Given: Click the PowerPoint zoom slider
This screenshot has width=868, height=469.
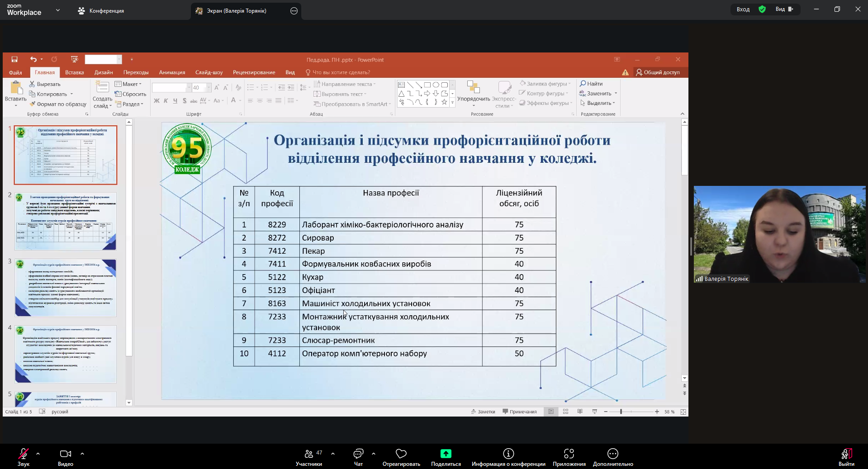Looking at the screenshot, I should (621, 412).
